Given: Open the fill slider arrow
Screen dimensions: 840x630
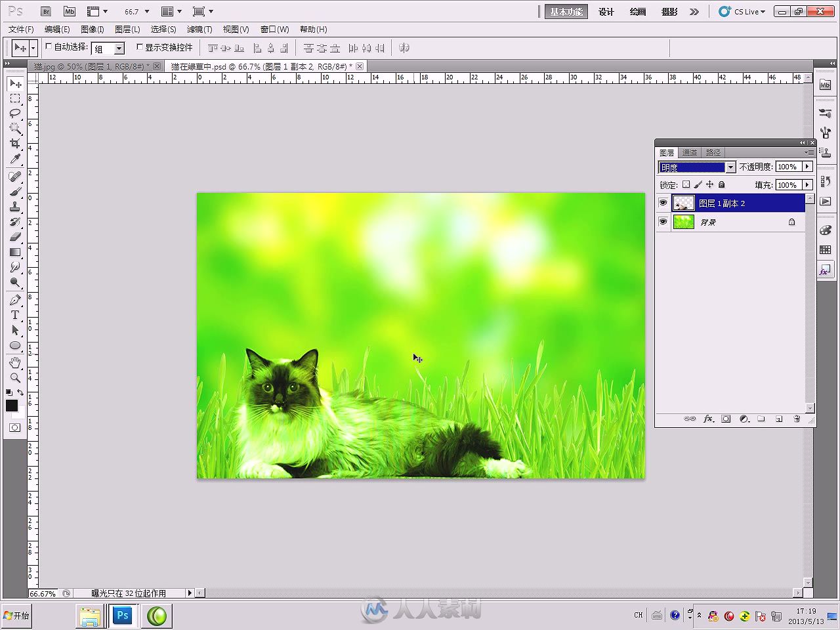Looking at the screenshot, I should coord(807,185).
